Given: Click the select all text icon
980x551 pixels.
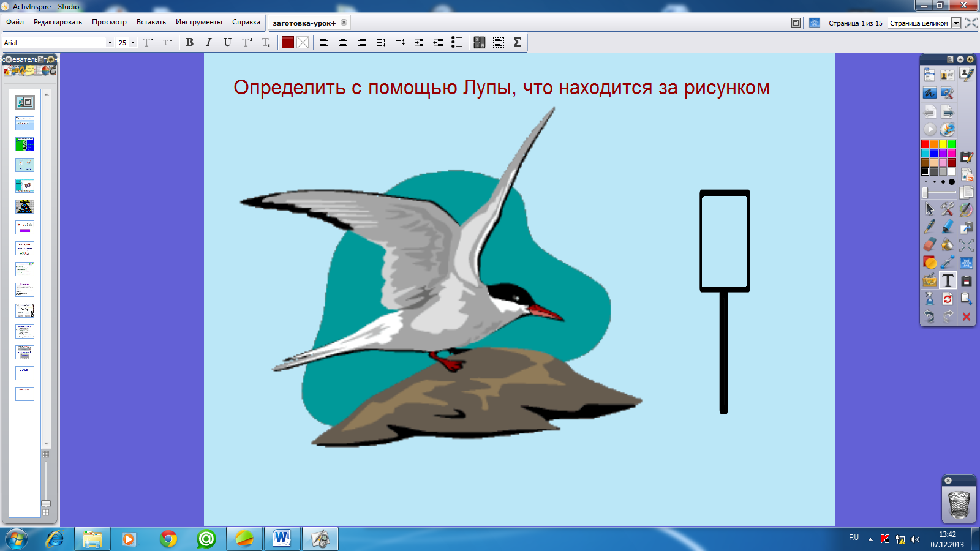Looking at the screenshot, I should coord(499,42).
